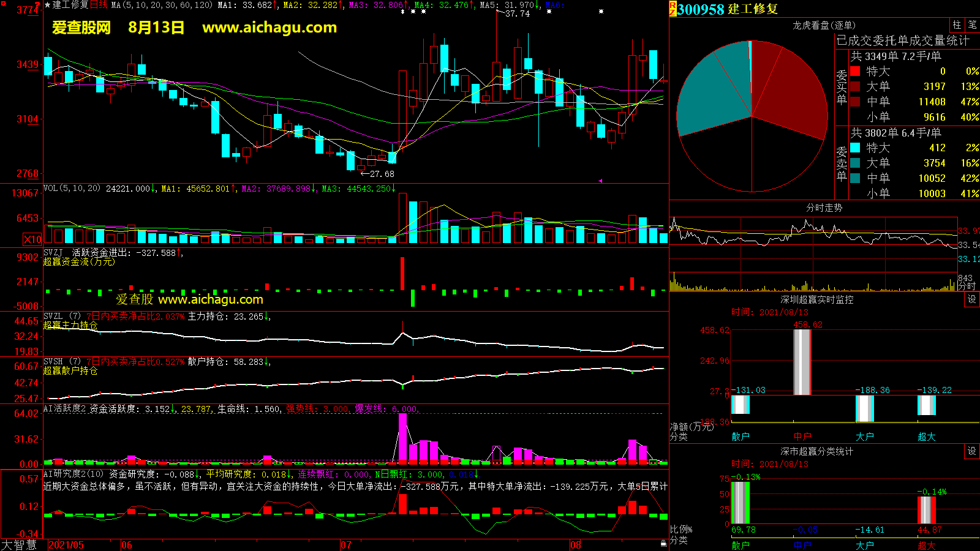Click the 龙虎看盘(逐单) panel title
Viewport: 980px width, 551px height.
824,25
